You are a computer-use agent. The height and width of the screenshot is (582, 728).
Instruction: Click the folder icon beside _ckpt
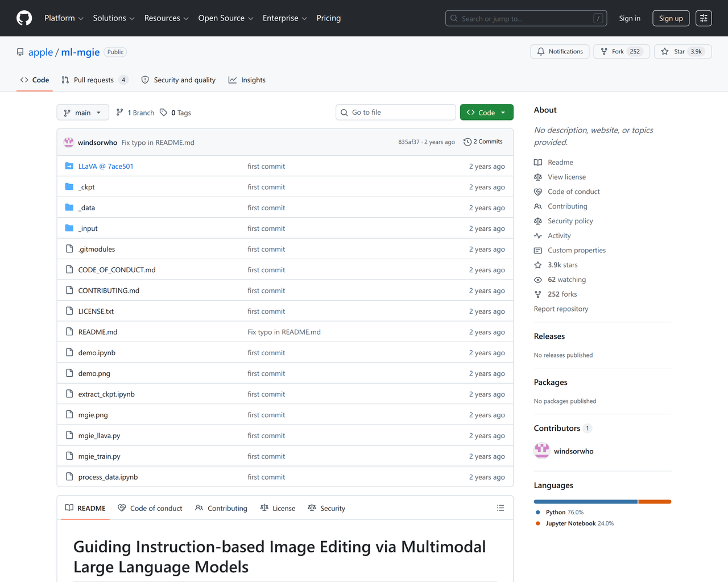click(69, 187)
